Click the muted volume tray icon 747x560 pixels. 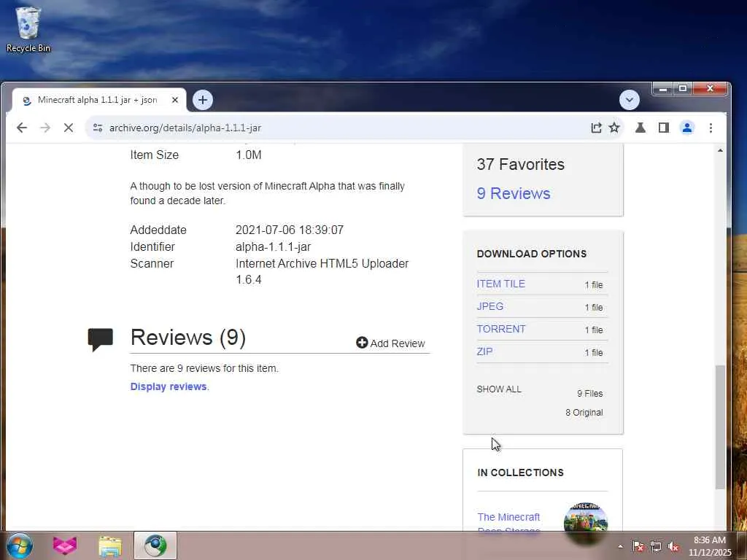(673, 546)
